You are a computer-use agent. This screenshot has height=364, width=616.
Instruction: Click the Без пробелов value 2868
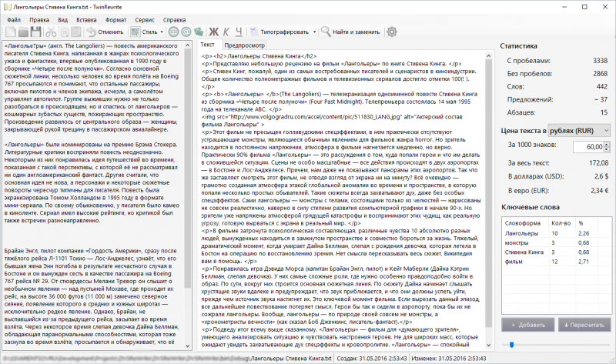600,74
